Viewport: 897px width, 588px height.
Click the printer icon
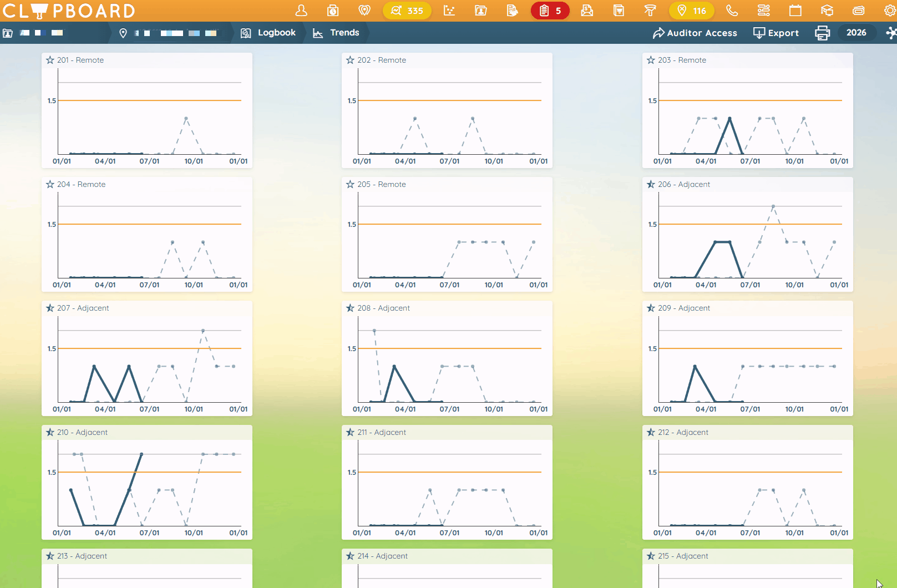tap(822, 33)
